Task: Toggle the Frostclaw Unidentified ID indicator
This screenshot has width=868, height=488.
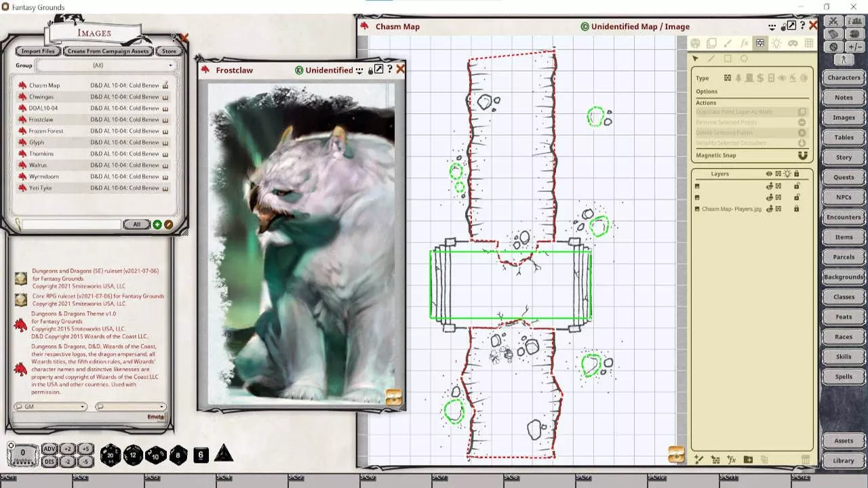Action: tap(299, 70)
